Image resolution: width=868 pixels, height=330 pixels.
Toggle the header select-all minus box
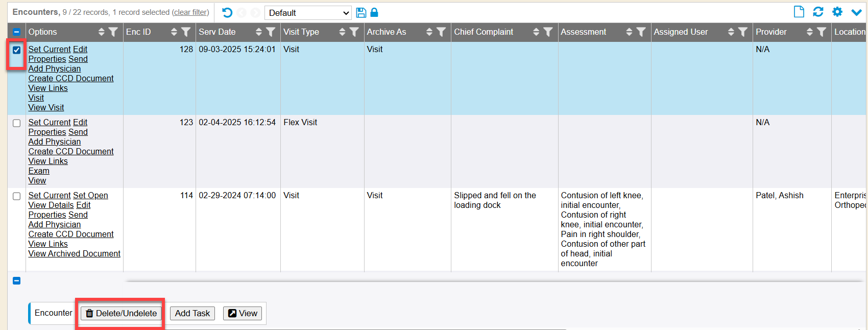(x=17, y=32)
